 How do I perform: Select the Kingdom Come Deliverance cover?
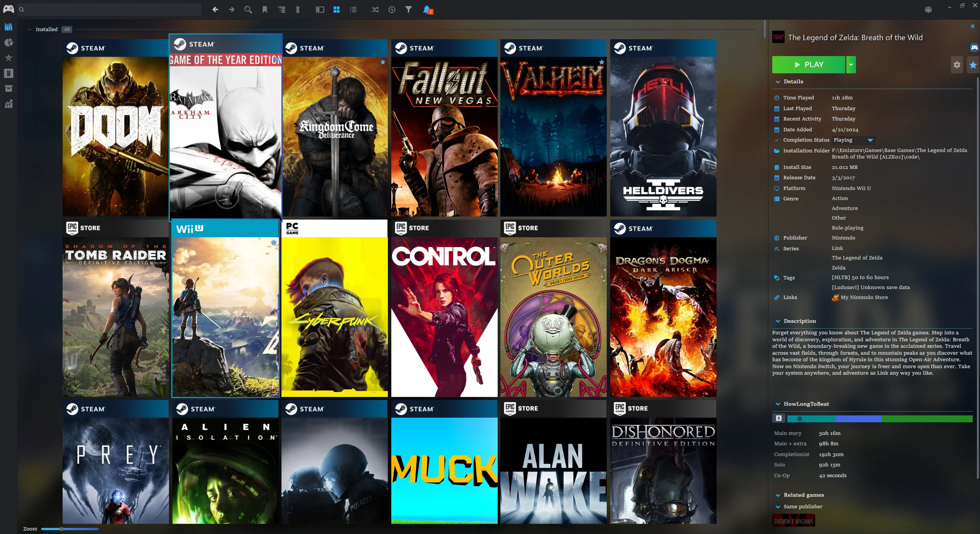pos(334,128)
